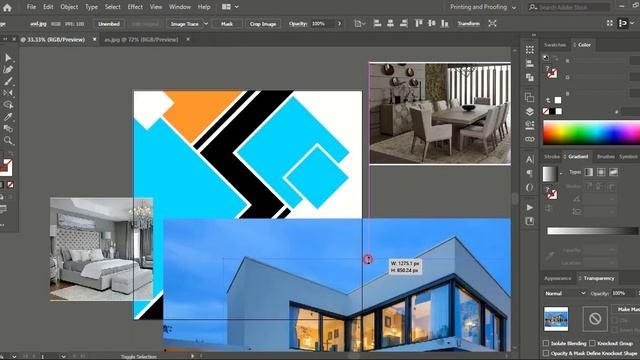Enable Opacity & Mask Define Knockout Shape

click(546, 353)
